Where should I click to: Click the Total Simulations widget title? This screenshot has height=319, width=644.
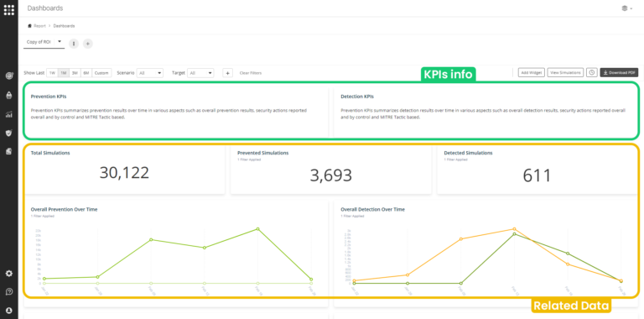click(50, 153)
